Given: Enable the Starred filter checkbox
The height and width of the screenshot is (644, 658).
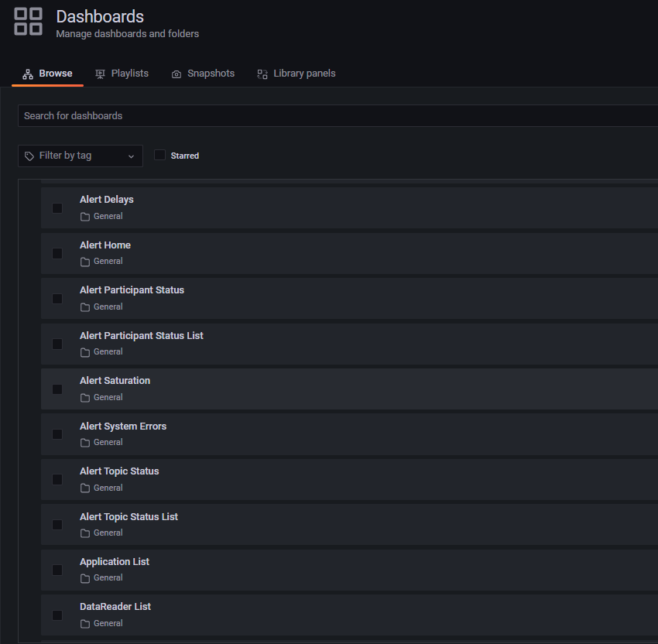Looking at the screenshot, I should (159, 155).
